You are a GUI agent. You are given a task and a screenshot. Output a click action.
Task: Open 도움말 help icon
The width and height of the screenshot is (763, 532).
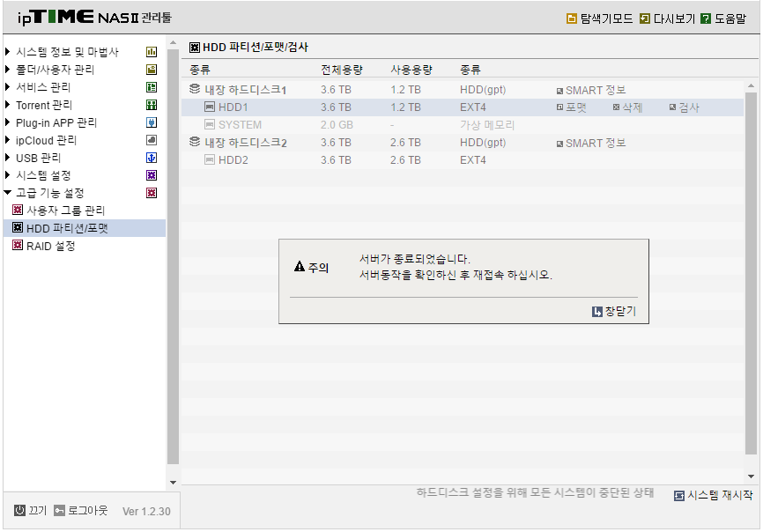point(705,18)
